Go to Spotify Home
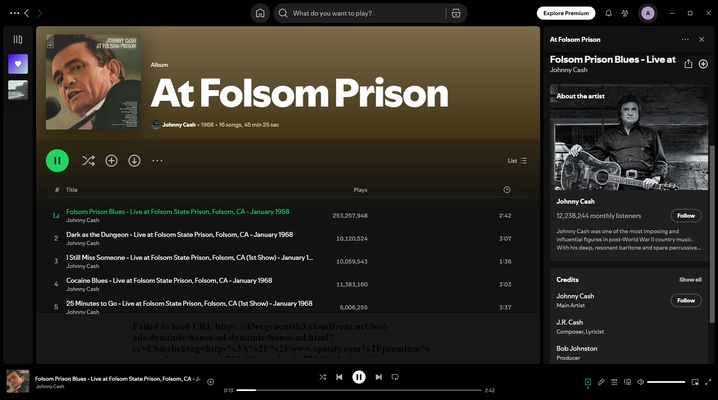 tap(260, 13)
